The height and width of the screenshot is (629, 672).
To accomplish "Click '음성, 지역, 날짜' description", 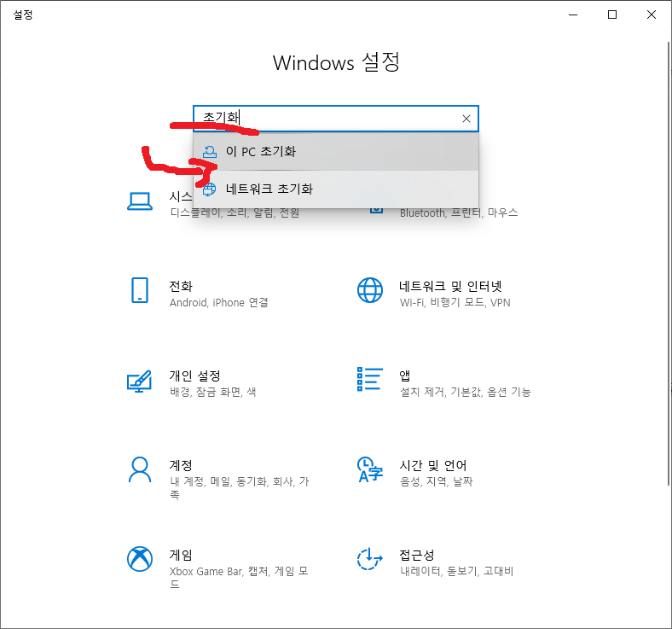I will point(437,481).
